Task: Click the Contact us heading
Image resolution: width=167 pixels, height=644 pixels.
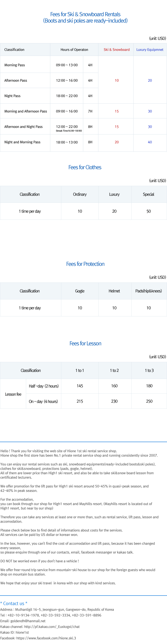Action: point(14,603)
